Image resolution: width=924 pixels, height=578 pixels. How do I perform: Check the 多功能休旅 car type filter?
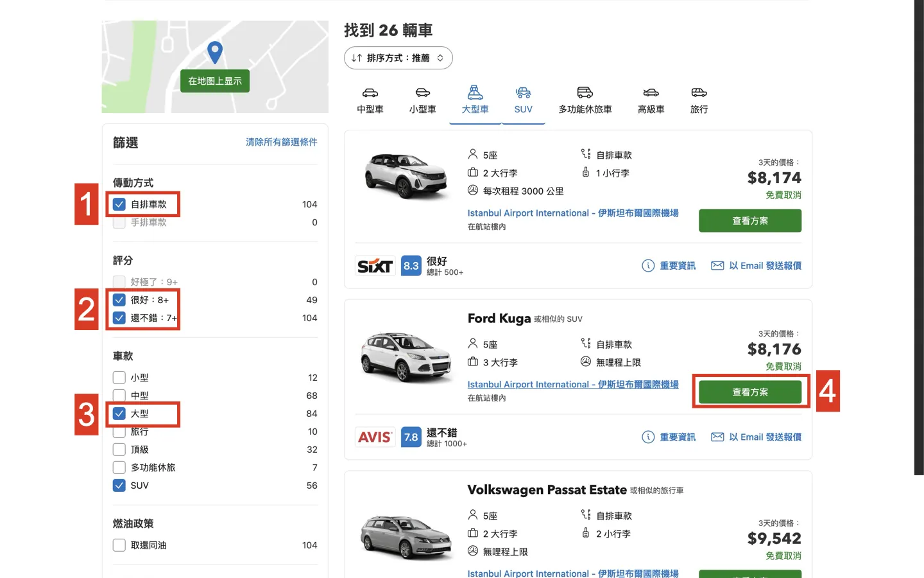pyautogui.click(x=119, y=468)
